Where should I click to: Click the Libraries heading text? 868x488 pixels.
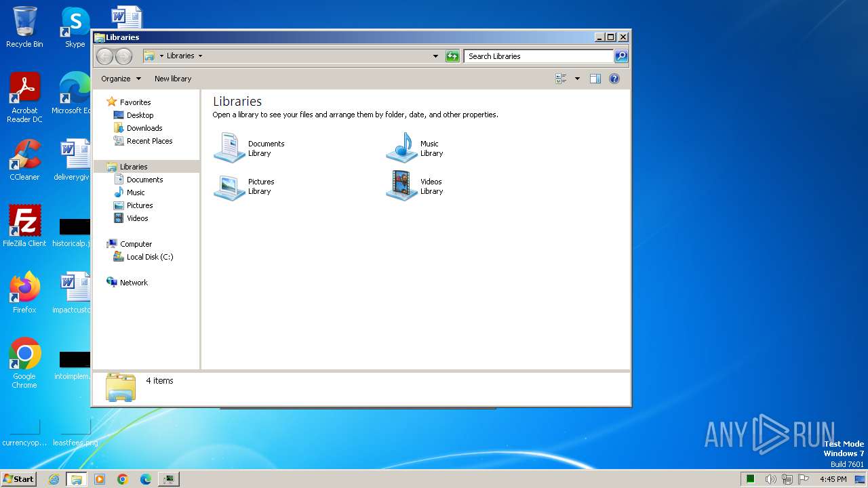[x=237, y=101]
